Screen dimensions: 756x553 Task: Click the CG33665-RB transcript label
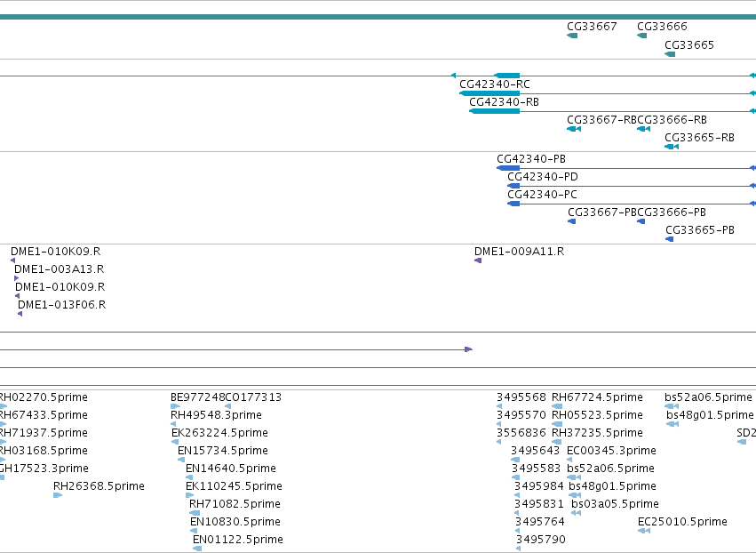point(700,138)
